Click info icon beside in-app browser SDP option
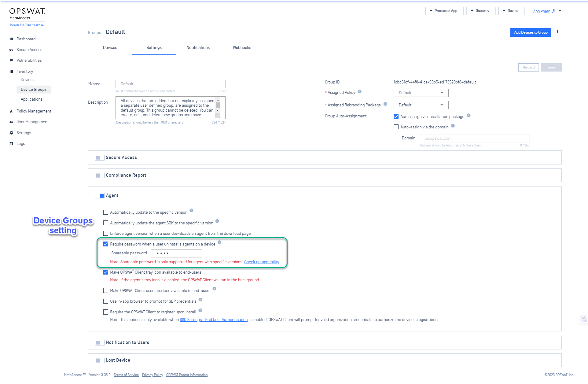Screen dimensions: 588x384 pos(200,300)
